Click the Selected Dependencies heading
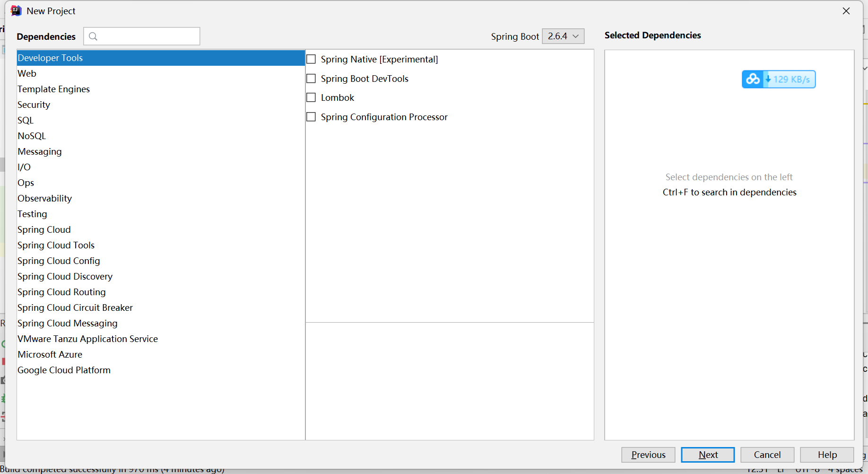 652,35
